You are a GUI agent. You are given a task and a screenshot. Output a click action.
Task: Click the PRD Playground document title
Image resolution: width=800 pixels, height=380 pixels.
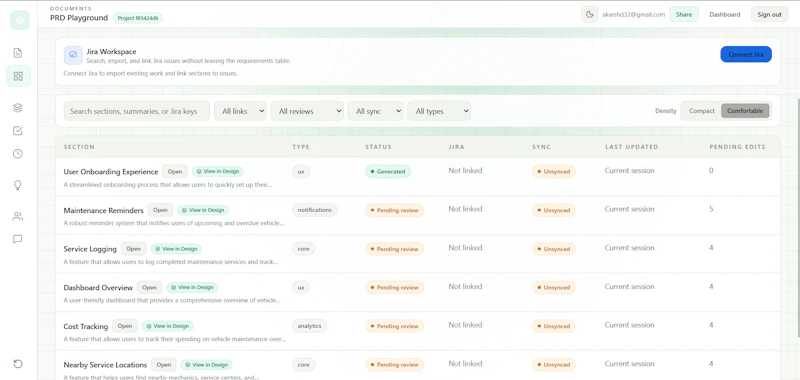(79, 18)
